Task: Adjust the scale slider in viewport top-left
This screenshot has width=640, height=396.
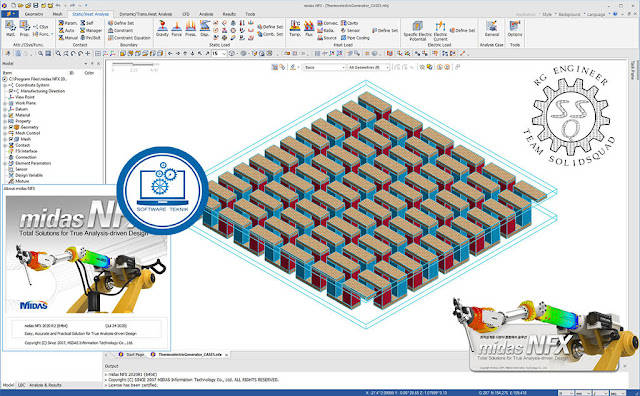Action: click(133, 65)
